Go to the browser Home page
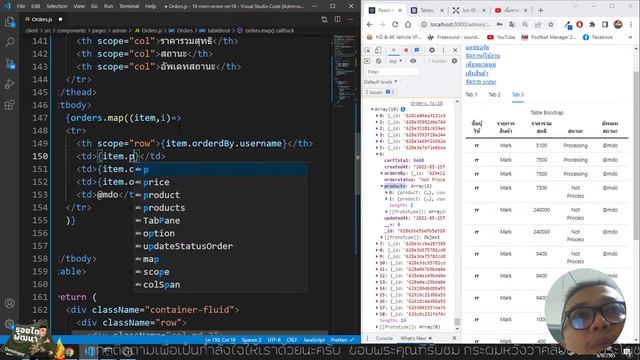 (x=408, y=24)
